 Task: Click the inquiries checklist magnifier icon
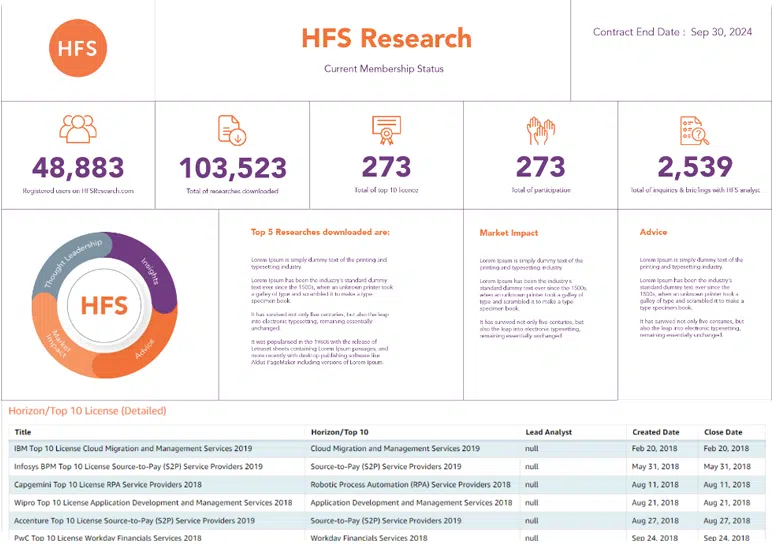coord(694,131)
